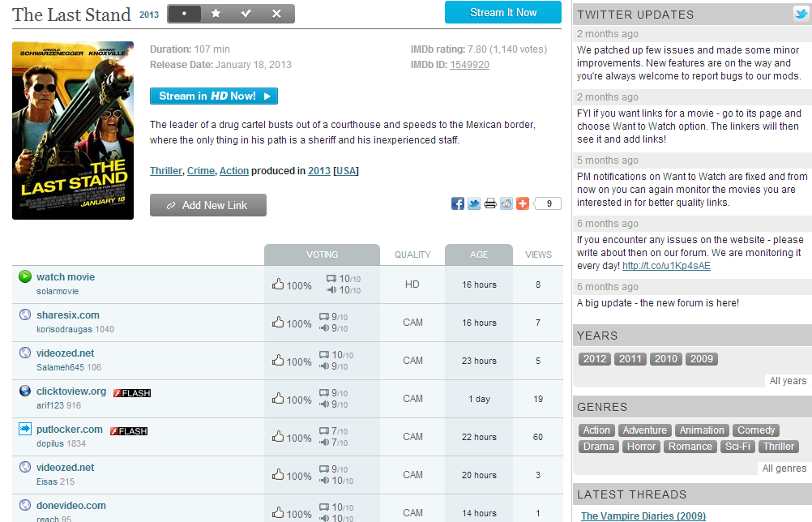Screen dimensions: 812x522
Task: Select the Sci-Fi genre tag
Action: [x=737, y=447]
